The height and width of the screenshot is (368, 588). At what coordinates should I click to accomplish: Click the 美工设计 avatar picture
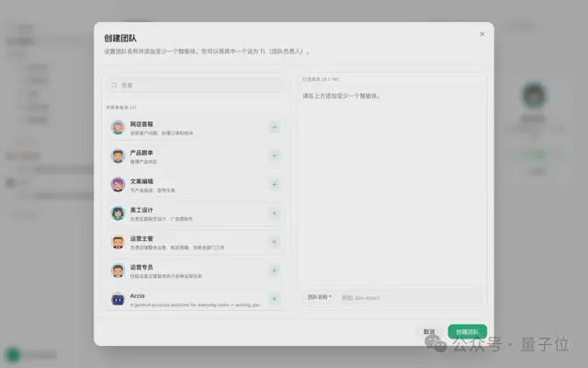(x=118, y=213)
